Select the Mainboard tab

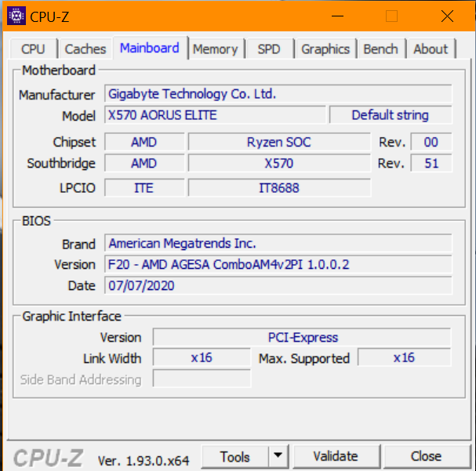[150, 48]
